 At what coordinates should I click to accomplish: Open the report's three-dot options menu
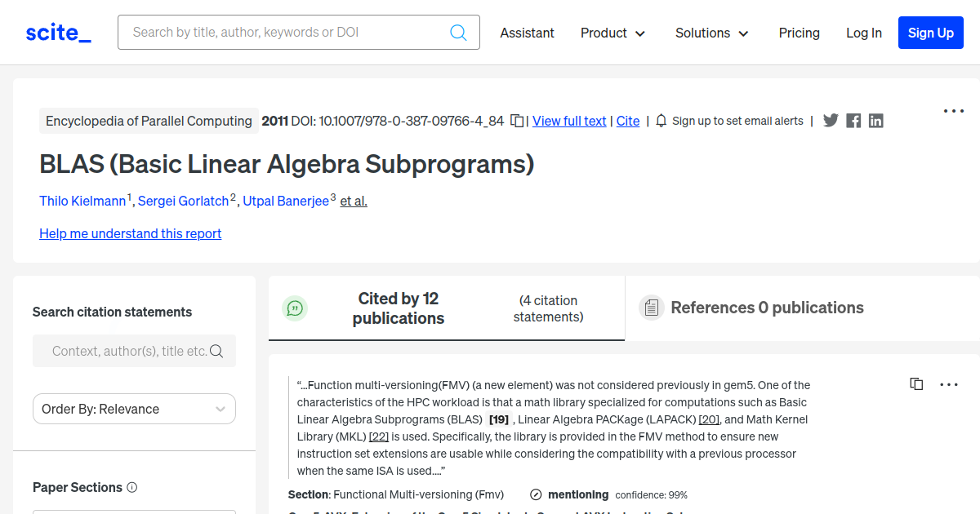[954, 111]
